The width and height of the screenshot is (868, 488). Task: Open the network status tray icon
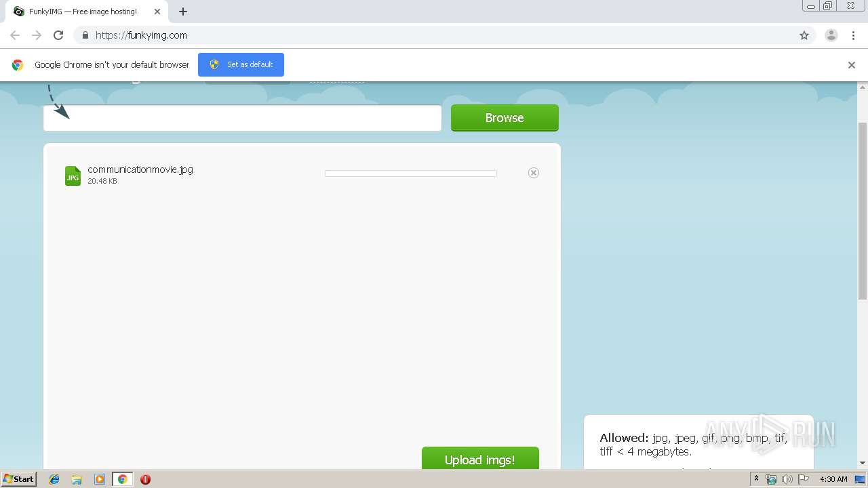click(771, 479)
